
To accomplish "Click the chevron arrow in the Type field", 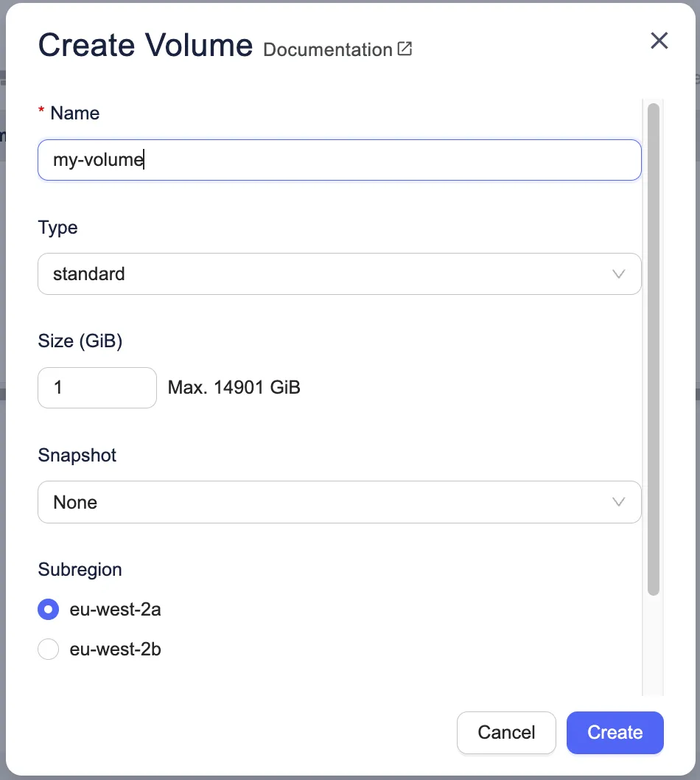I will click(619, 274).
